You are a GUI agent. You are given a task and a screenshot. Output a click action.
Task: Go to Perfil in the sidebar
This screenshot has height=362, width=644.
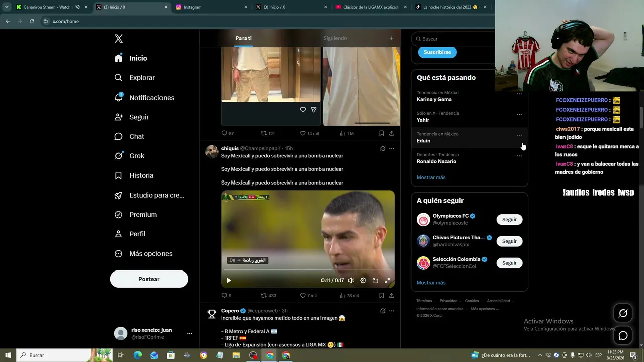(130, 234)
